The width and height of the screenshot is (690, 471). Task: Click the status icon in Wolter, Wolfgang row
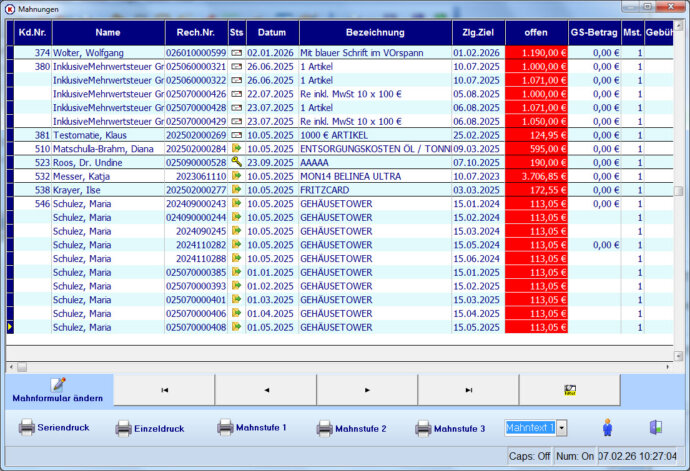coord(236,52)
